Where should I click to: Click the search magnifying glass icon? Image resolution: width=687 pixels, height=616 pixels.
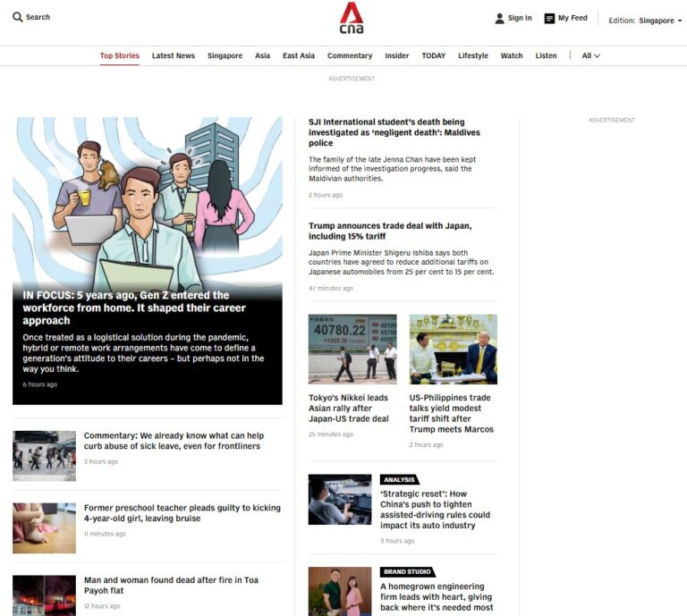point(17,17)
